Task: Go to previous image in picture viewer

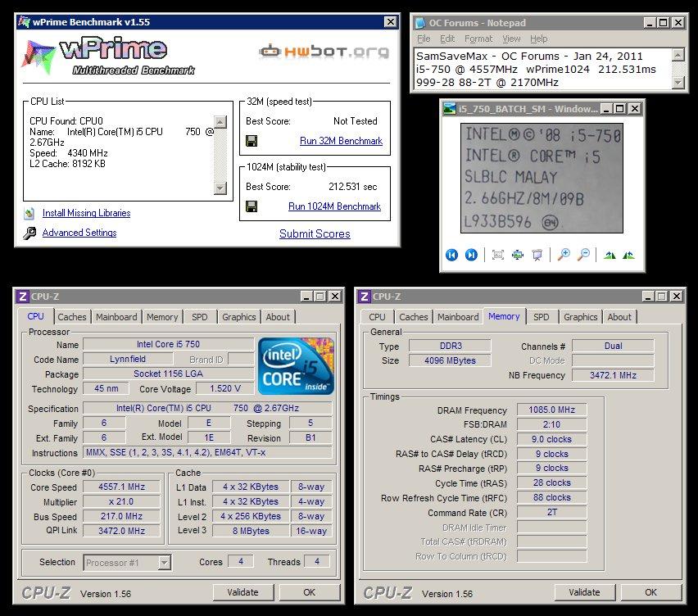Action: pyautogui.click(x=452, y=255)
